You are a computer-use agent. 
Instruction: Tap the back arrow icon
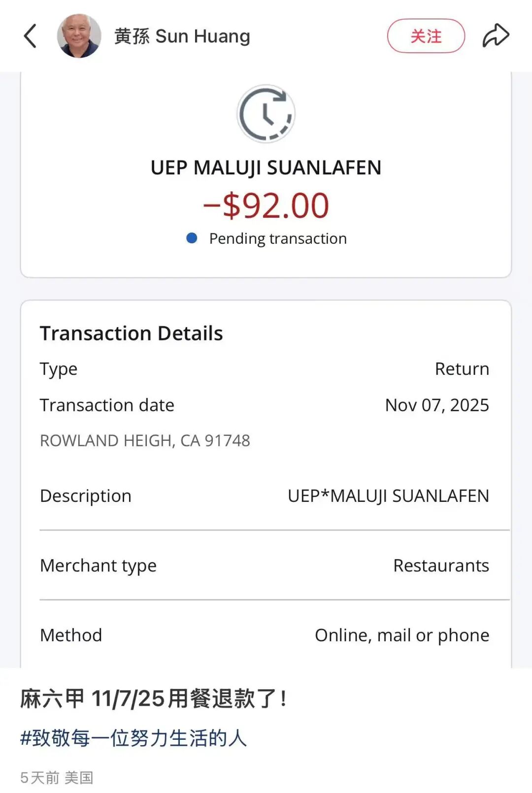point(31,36)
